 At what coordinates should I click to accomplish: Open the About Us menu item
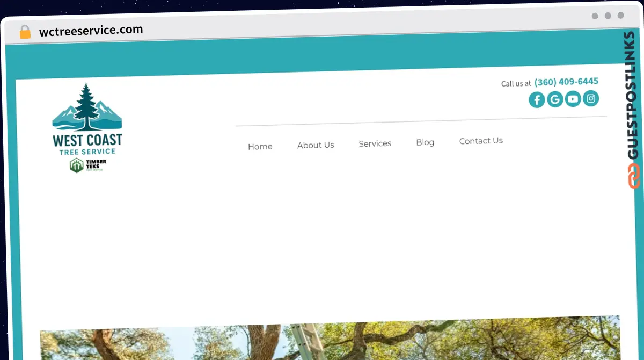tap(316, 145)
